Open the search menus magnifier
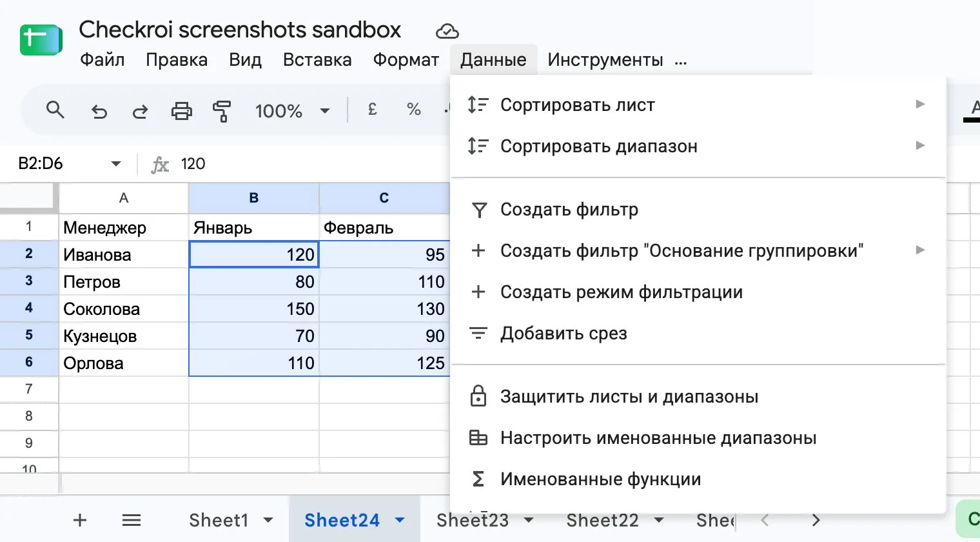980x542 pixels. 55,110
